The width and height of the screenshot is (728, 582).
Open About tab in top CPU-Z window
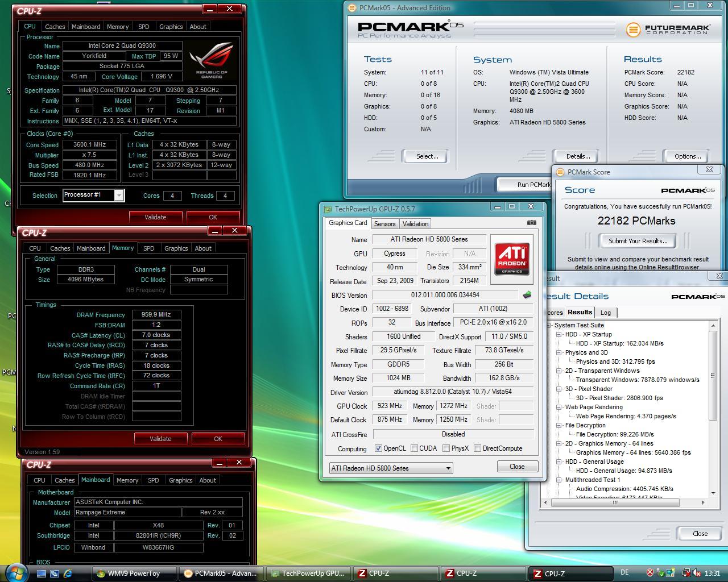(x=198, y=27)
